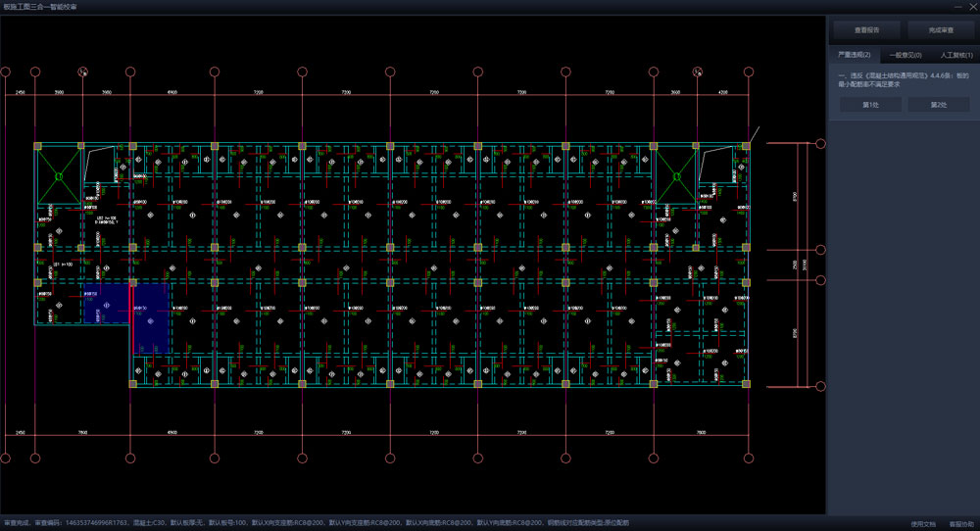This screenshot has height=531, width=980.
Task: Switch to the 严重违规(2) tab
Action: (853, 55)
